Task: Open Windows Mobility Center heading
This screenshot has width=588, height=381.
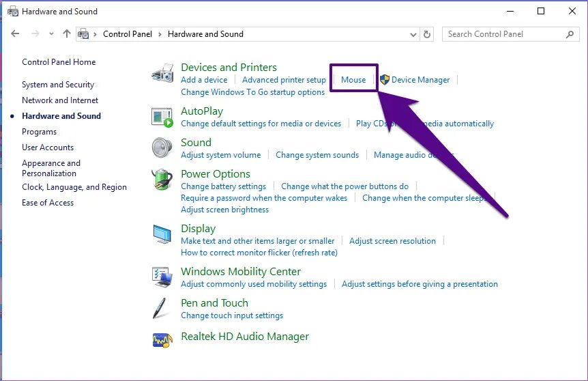Action: (x=241, y=272)
